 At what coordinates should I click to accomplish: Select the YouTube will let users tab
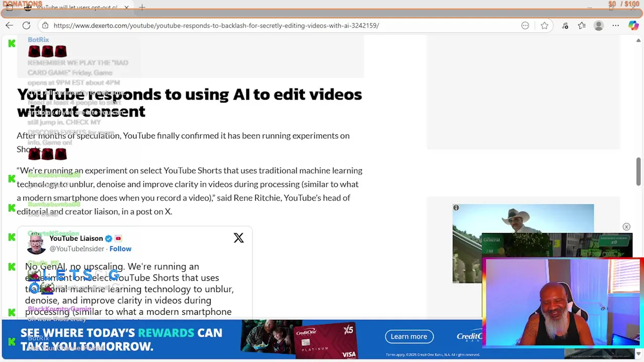coord(75,8)
